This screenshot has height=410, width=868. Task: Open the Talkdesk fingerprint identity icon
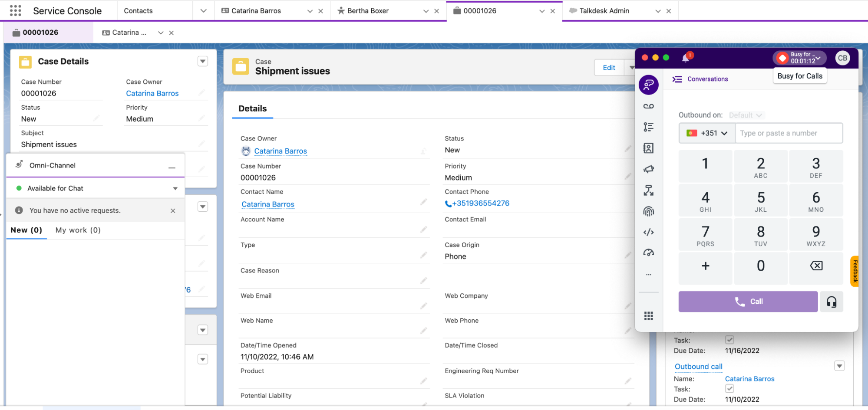648,211
